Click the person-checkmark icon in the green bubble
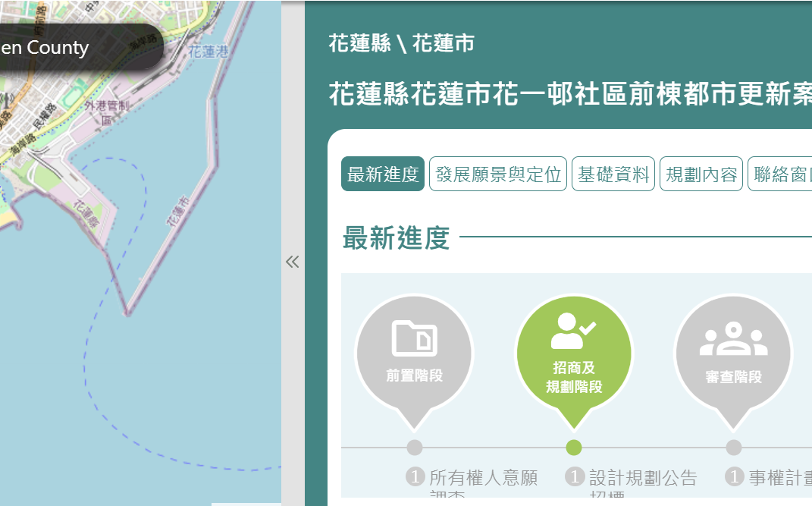This screenshot has height=506, width=812. pos(573,330)
